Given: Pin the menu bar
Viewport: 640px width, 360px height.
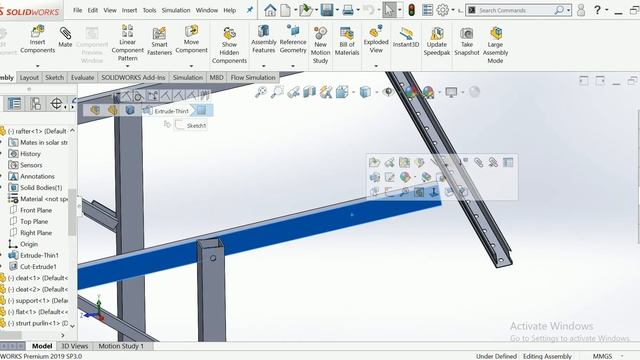Looking at the screenshot, I should 250,10.
